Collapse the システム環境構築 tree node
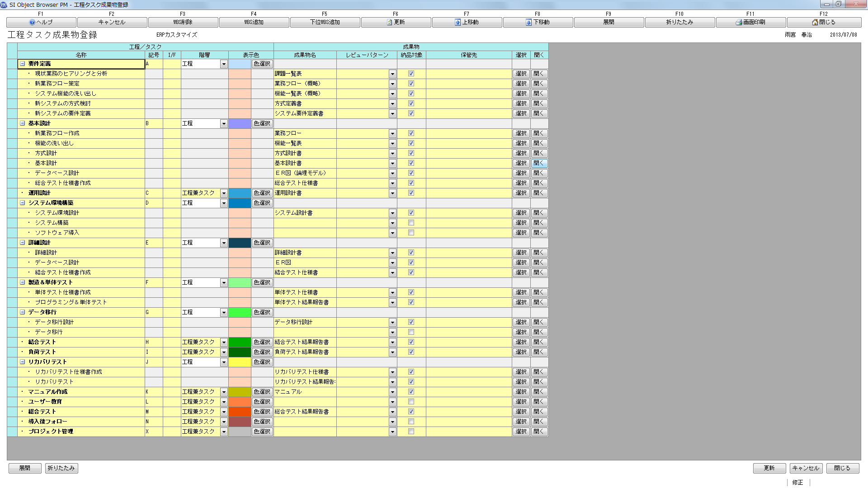This screenshot has height=488, width=868. [x=22, y=203]
